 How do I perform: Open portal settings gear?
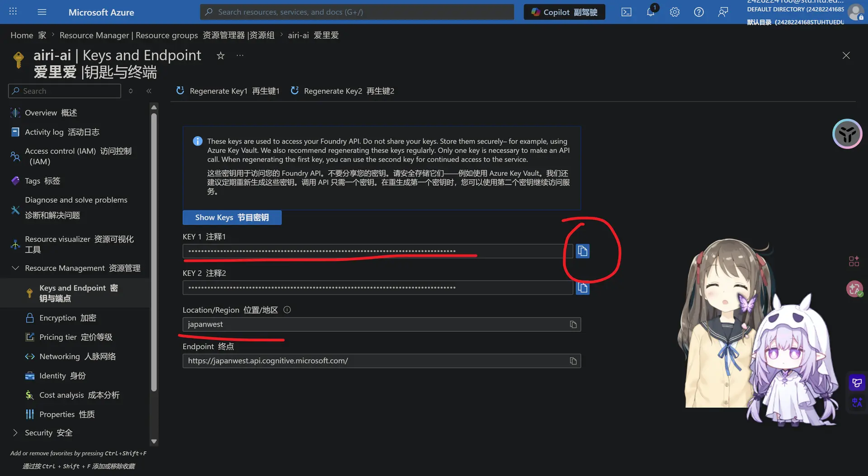tap(675, 12)
